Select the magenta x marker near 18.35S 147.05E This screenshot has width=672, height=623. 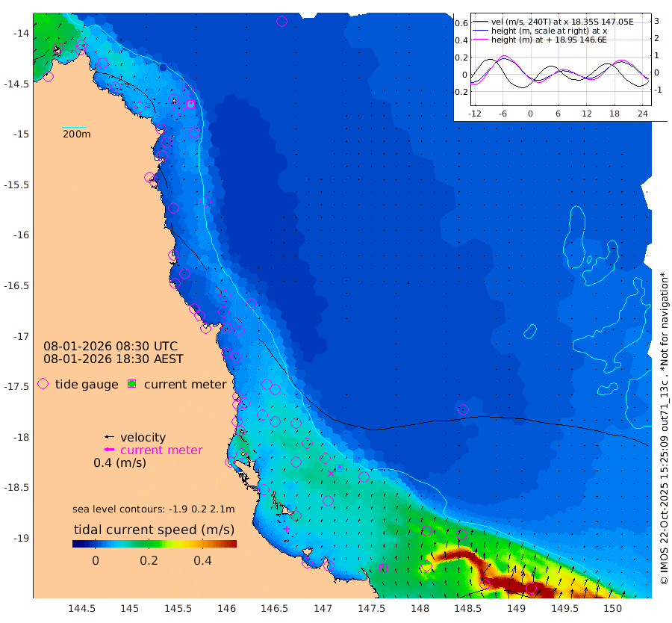[331, 474]
